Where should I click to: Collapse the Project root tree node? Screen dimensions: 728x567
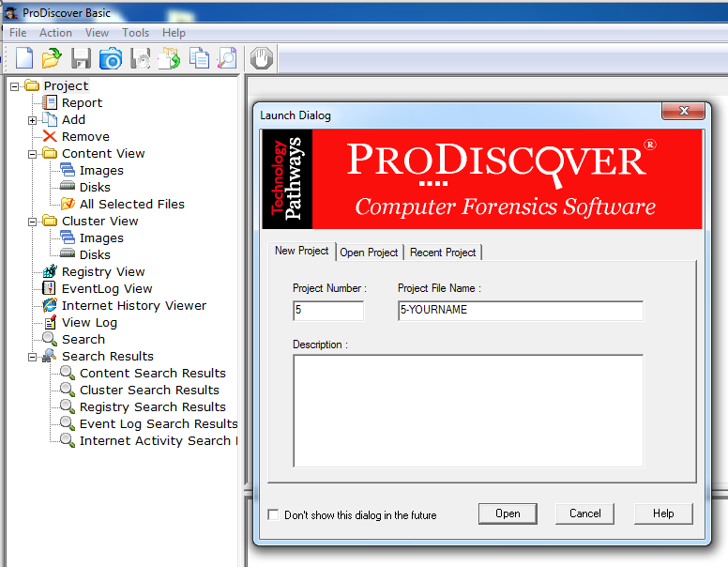point(14,86)
